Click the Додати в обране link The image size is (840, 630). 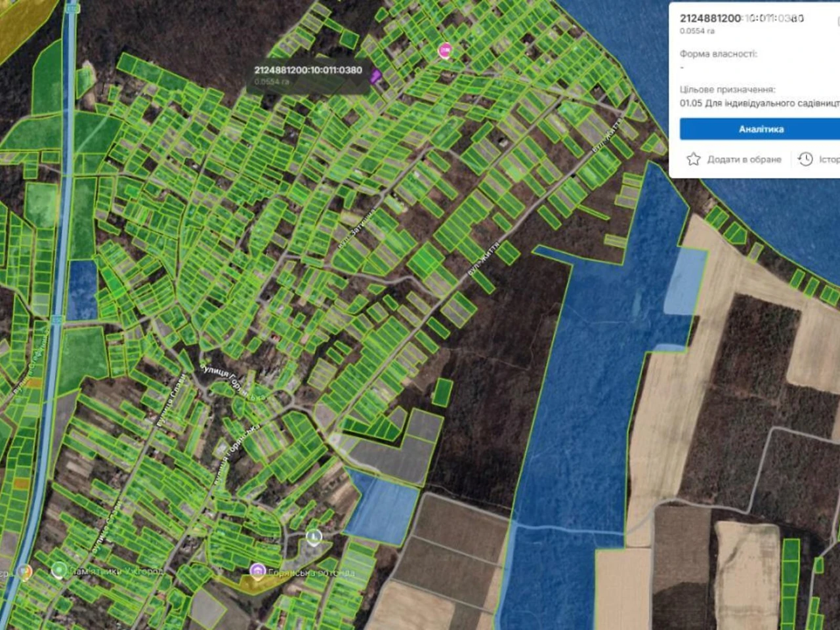point(744,159)
